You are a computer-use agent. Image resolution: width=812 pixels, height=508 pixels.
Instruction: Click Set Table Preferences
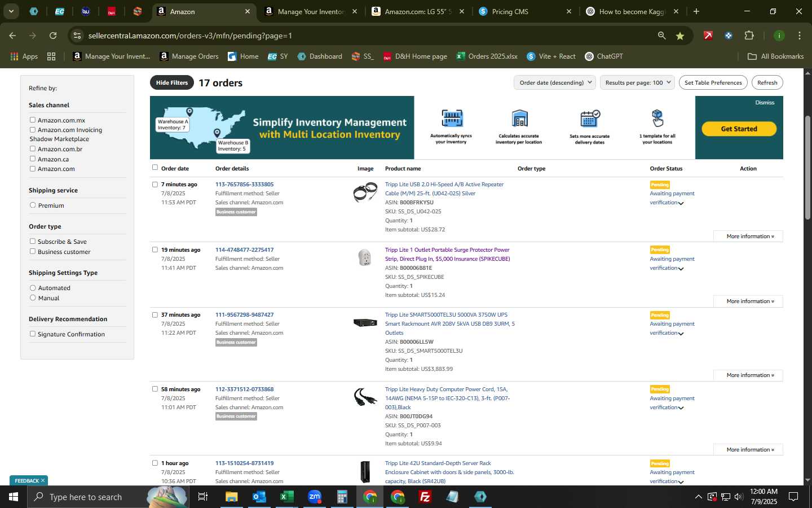713,82
